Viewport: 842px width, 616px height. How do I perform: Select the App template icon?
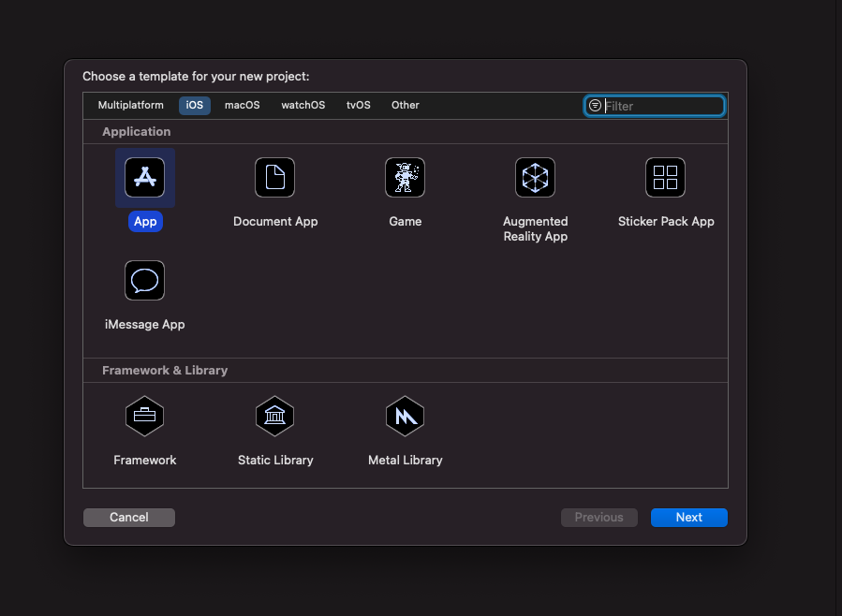coord(145,178)
